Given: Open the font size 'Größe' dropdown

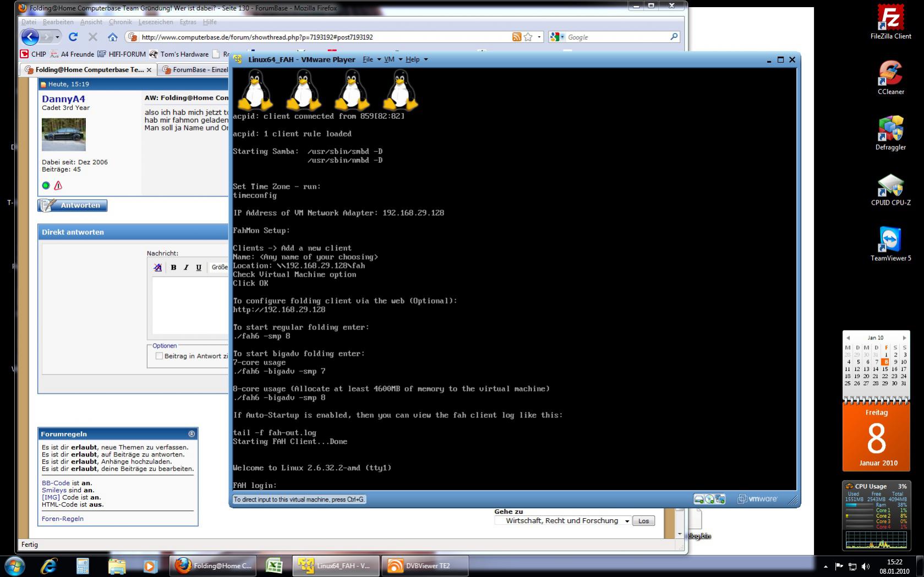Looking at the screenshot, I should click(219, 267).
